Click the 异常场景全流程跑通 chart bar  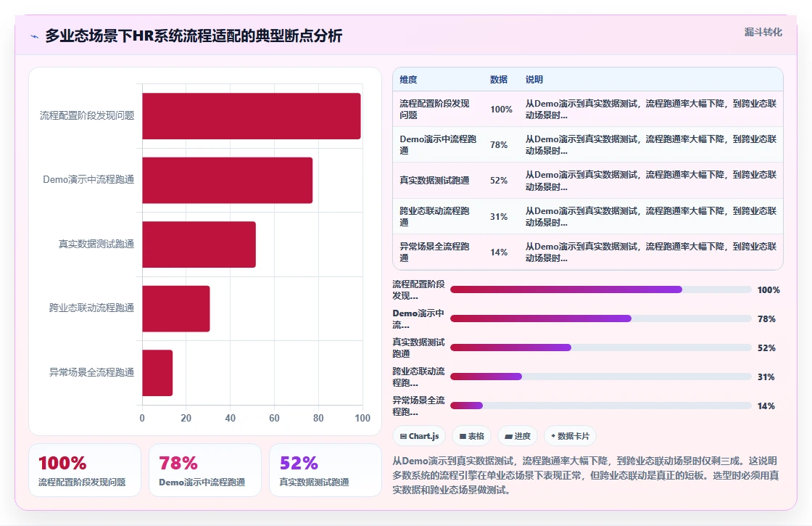tap(157, 373)
